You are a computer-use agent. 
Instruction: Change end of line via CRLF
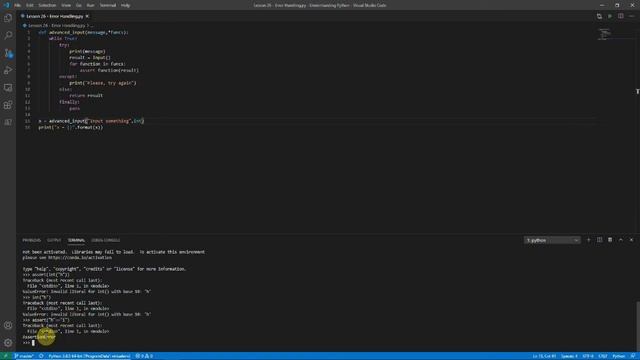[x=603, y=356]
